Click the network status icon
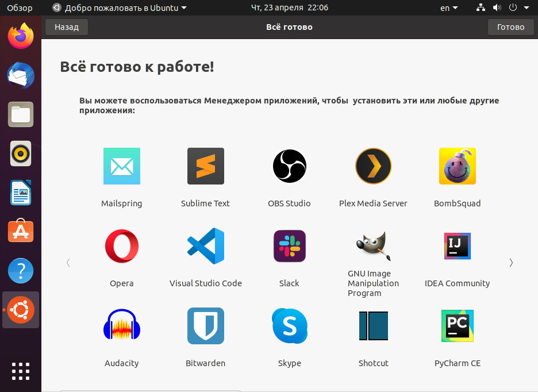538x392 pixels. coord(481,7)
